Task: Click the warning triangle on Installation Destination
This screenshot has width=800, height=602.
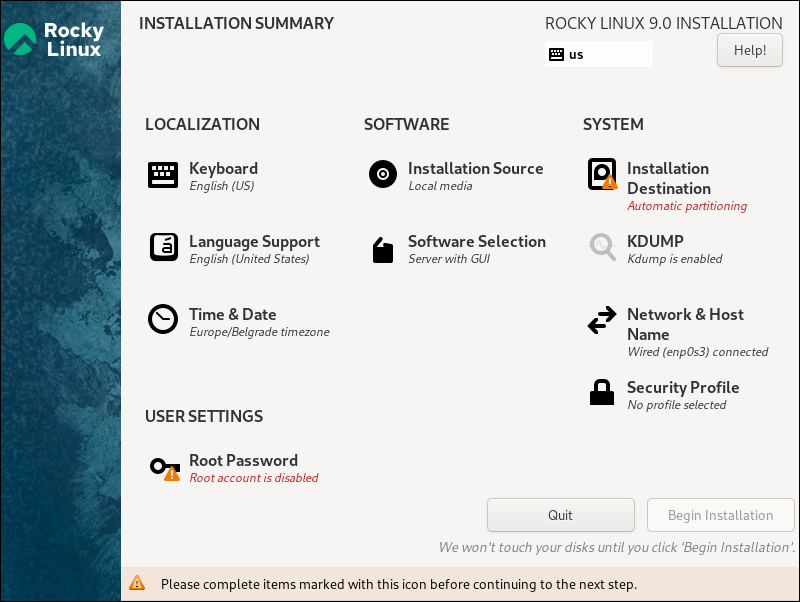Action: coord(610,182)
